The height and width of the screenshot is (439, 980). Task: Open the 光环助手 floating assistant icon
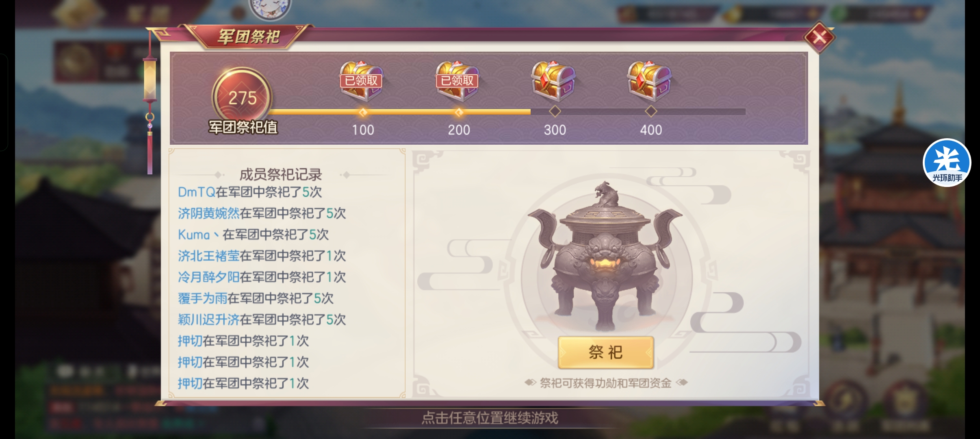(947, 163)
